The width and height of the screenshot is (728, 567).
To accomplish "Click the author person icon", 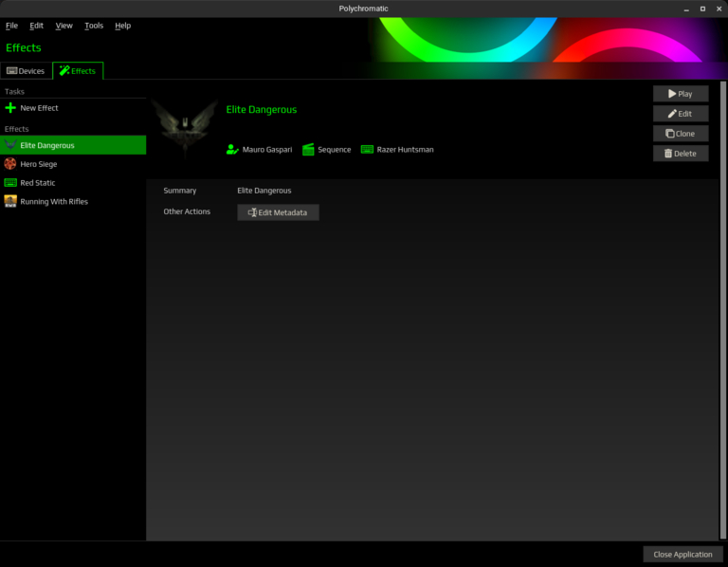I will (232, 150).
